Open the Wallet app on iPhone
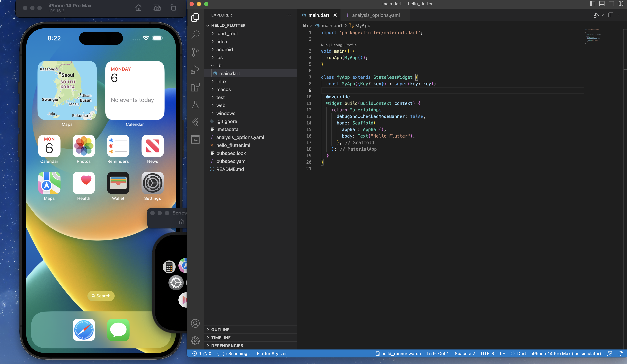This screenshot has height=364, width=627. point(118,183)
